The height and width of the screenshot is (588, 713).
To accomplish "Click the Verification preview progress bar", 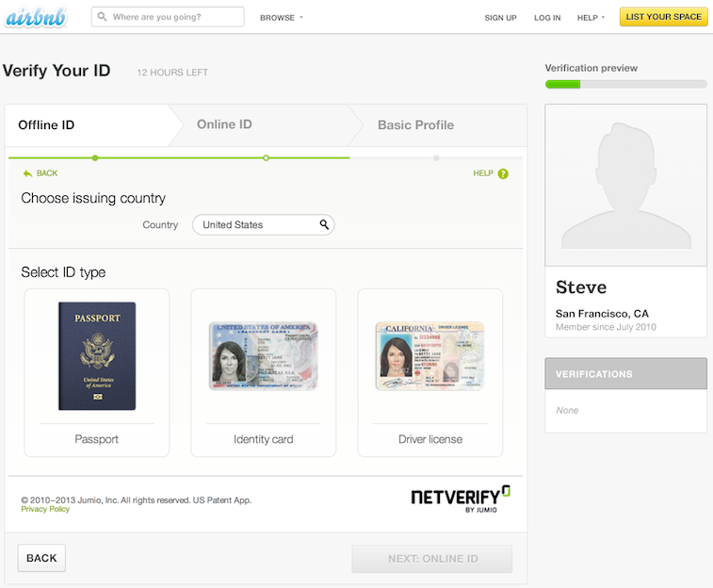I will click(x=625, y=85).
